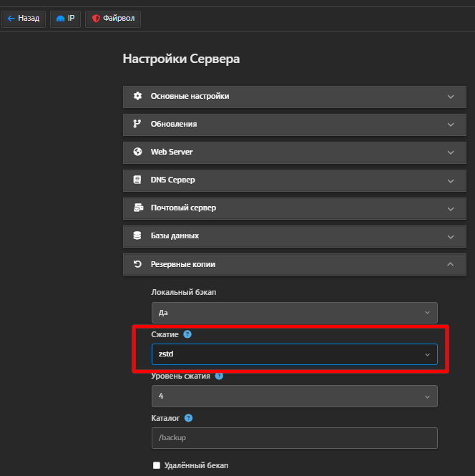Click the help icon next to Каталог
Screen dimensions: 475x476
click(188, 418)
